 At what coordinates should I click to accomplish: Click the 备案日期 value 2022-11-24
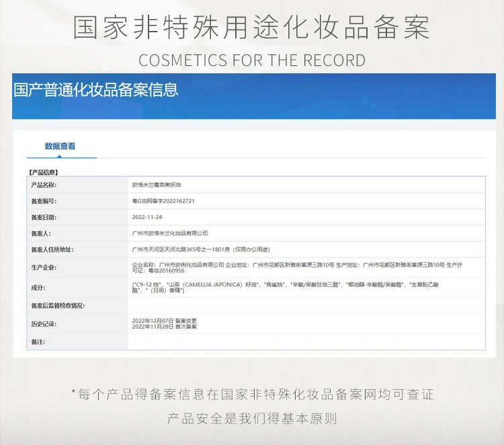(147, 217)
